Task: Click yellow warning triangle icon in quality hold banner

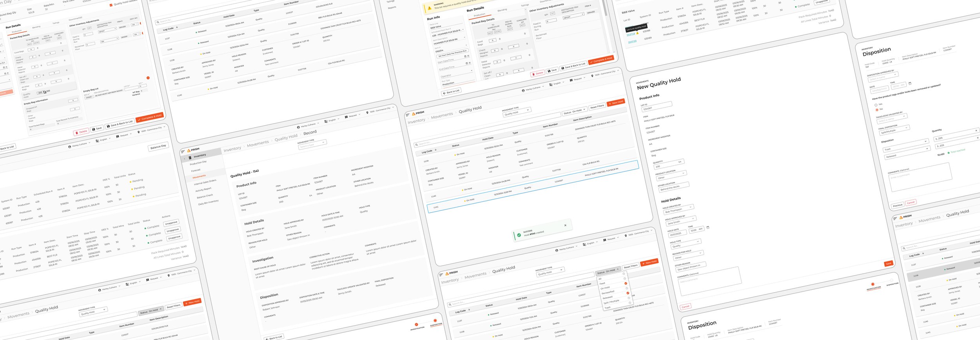Action: pyautogui.click(x=429, y=8)
